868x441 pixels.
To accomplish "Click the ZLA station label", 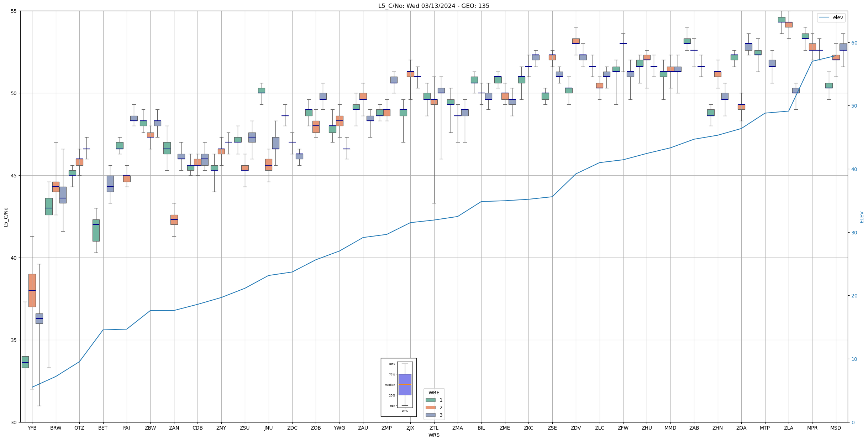I will coord(788,428).
